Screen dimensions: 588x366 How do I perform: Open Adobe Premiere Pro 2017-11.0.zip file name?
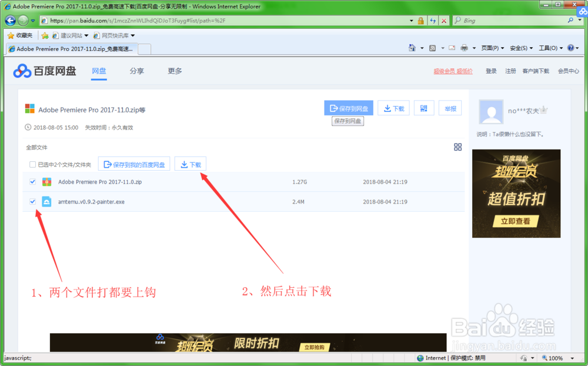pos(100,182)
